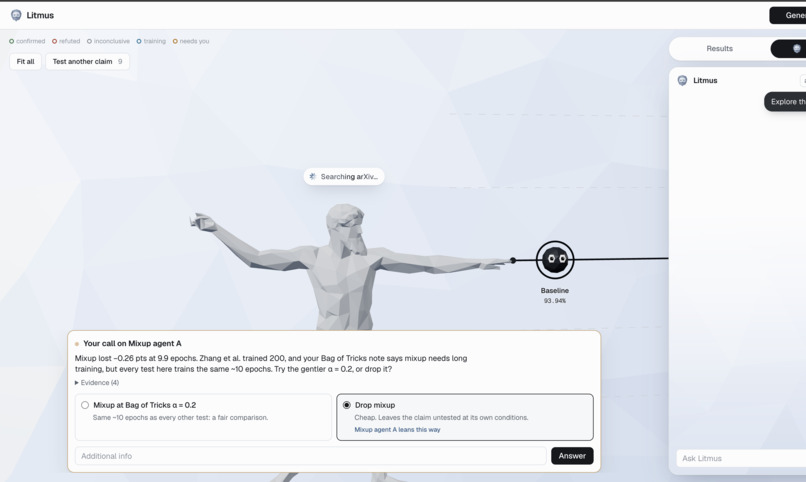Click the needs you legend marker
Viewport: 806px width, 482px height.
click(175, 41)
